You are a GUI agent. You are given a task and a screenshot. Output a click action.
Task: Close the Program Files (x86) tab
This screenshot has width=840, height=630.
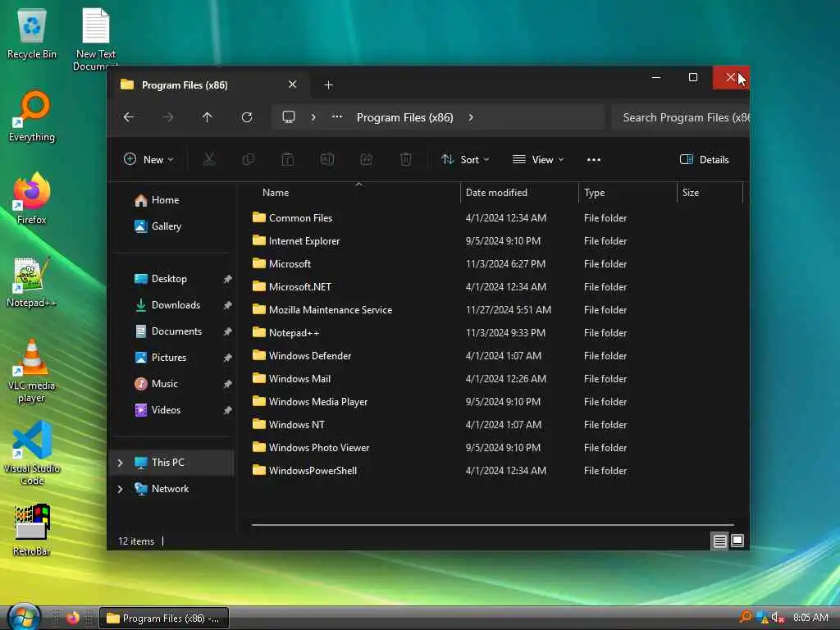coord(293,84)
